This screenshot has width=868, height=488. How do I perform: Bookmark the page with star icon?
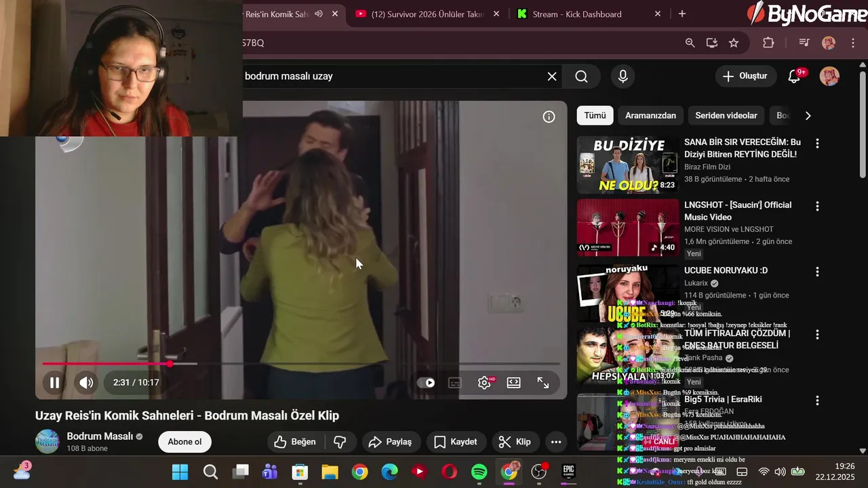[x=734, y=43]
